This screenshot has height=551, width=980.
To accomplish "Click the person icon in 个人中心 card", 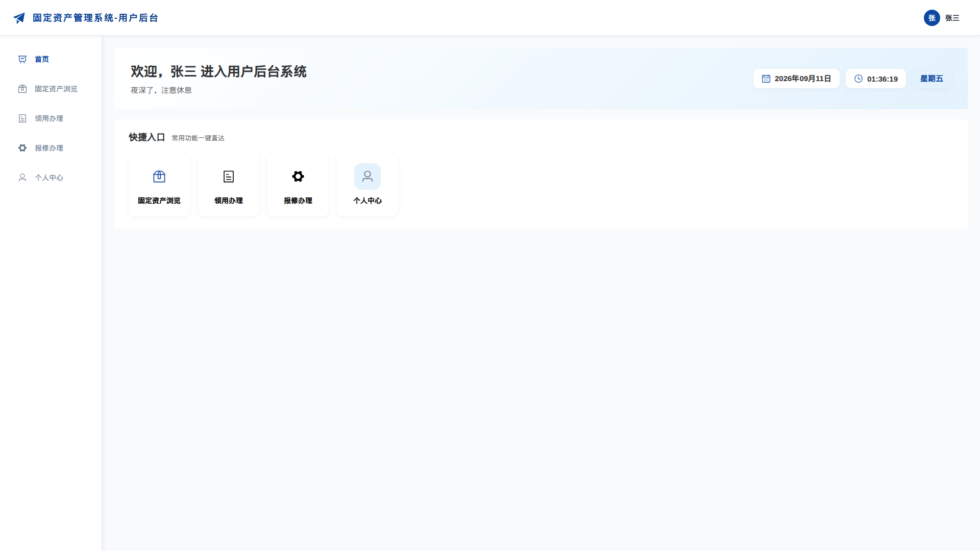I will [367, 177].
